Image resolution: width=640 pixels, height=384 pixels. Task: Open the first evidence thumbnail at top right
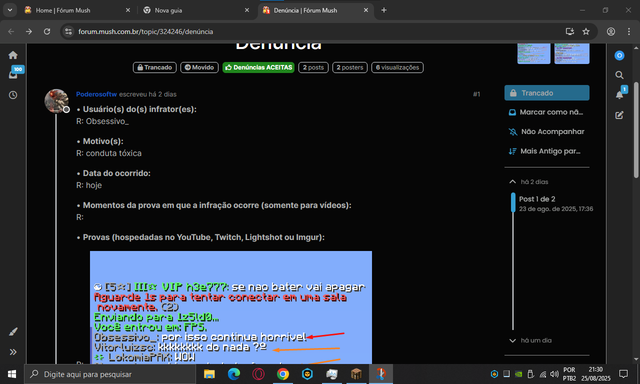[534, 53]
